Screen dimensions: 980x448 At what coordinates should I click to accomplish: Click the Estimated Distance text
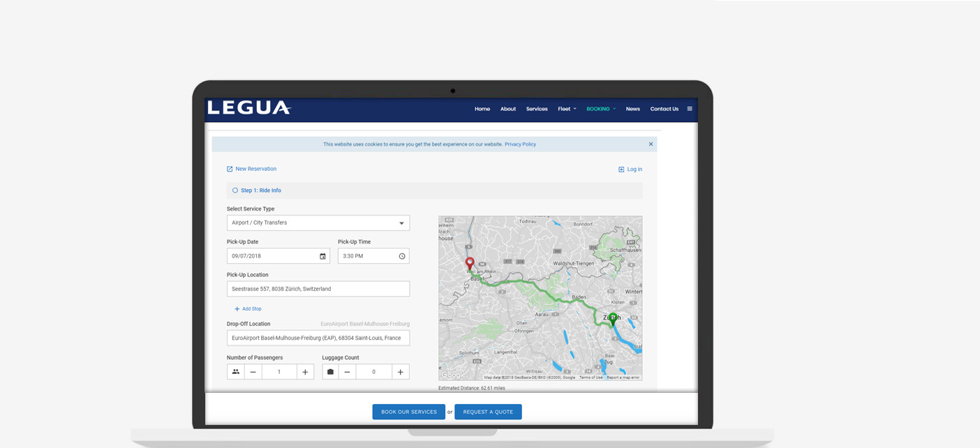[x=472, y=388]
